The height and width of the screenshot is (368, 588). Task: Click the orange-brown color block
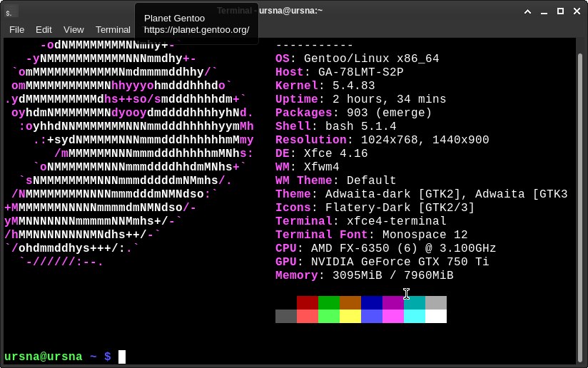tap(350, 303)
